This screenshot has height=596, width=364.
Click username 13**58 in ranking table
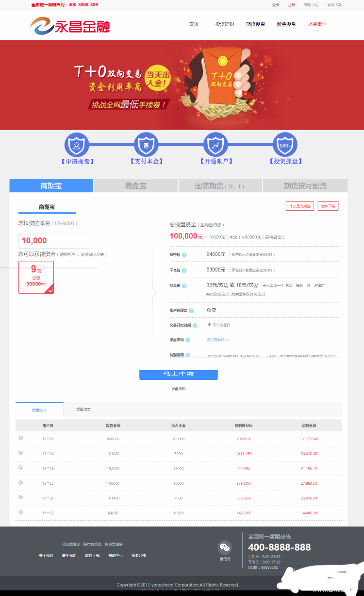pos(48,468)
